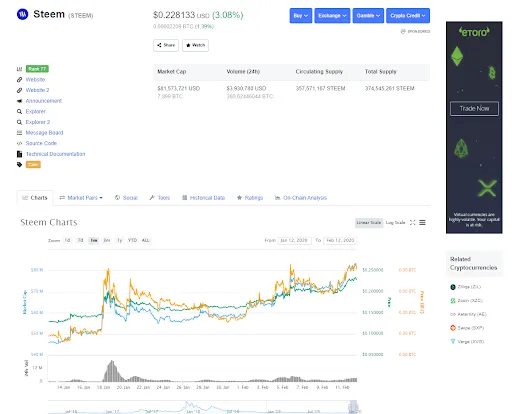Image resolution: width=512 pixels, height=414 pixels.
Task: Open the Technical Documentation link
Action: pos(56,154)
